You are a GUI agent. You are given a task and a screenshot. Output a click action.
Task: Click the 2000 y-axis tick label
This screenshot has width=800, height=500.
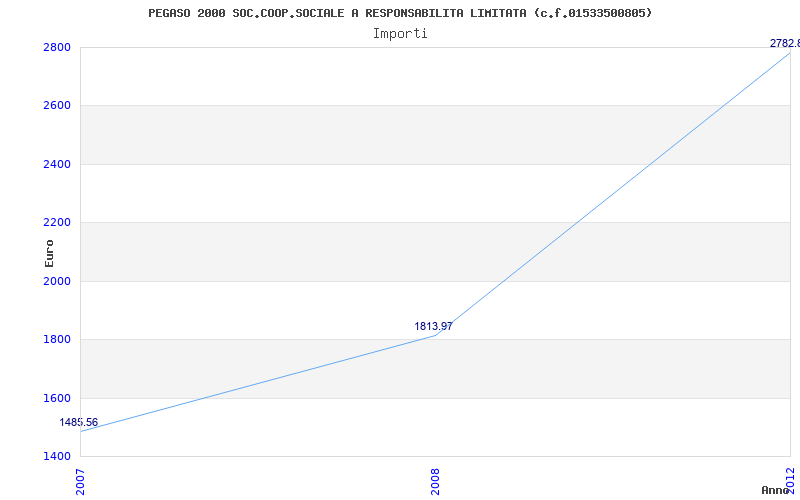point(58,281)
